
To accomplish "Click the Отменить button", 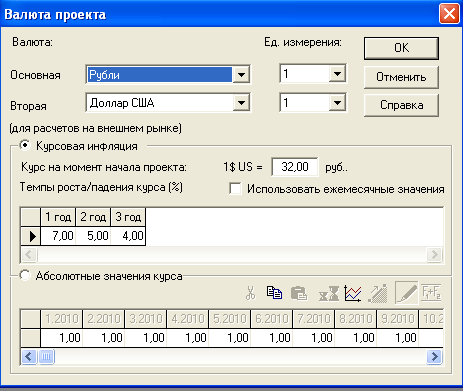I will tap(401, 77).
